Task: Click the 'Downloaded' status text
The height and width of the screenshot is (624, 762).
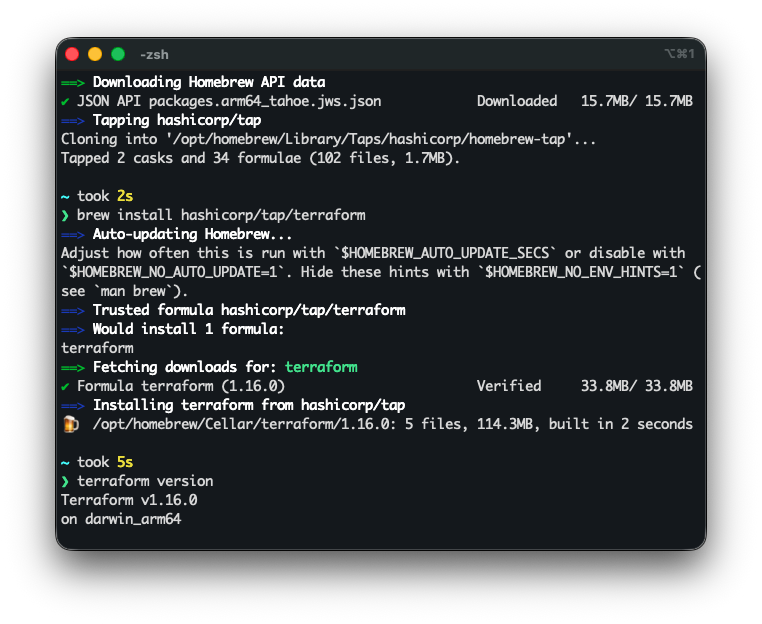Action: (x=517, y=101)
